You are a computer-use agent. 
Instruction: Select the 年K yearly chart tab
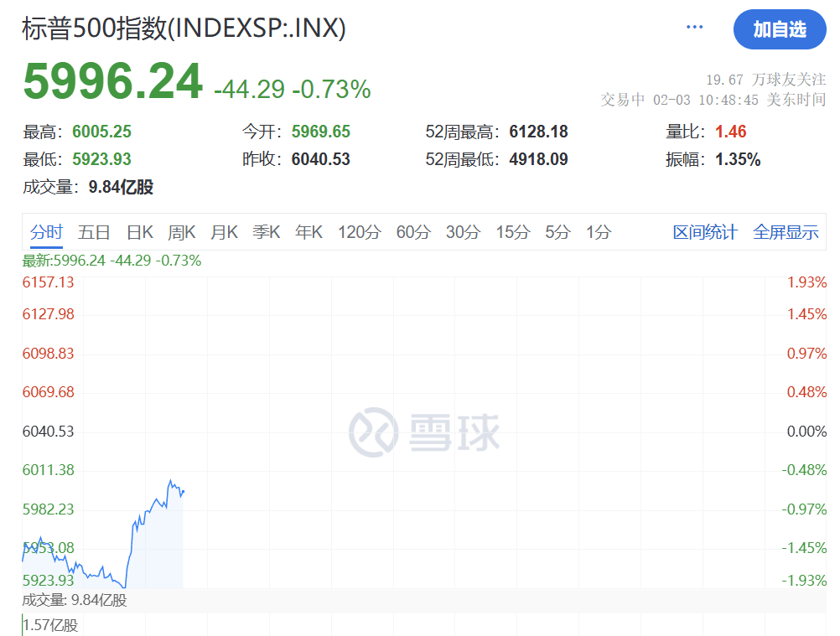tap(309, 232)
